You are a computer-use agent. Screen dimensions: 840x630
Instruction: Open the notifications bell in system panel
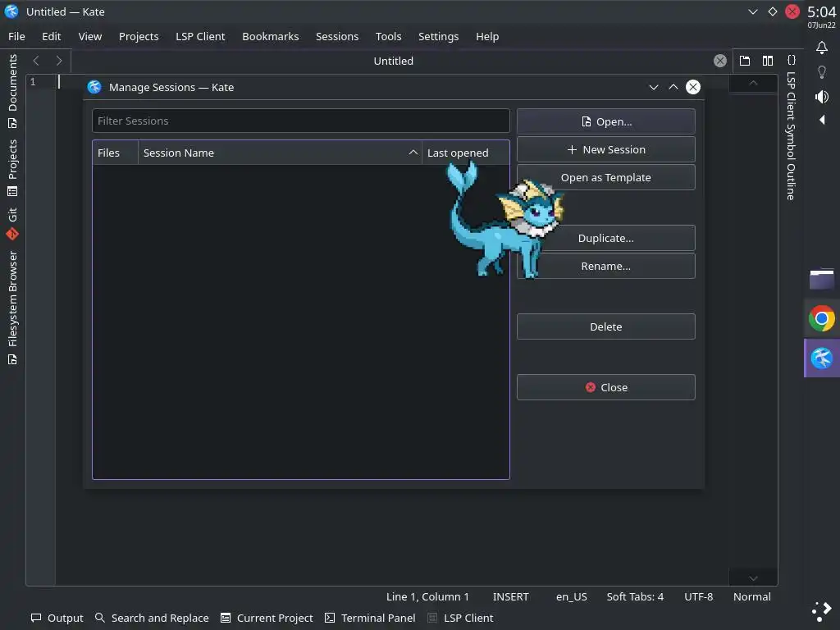(x=822, y=48)
